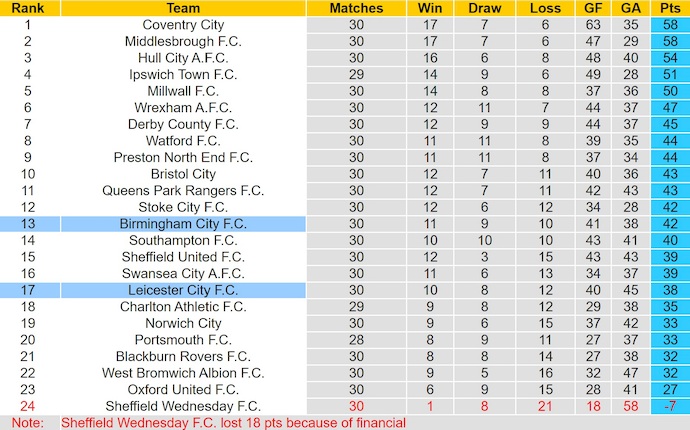Click Coventry City's 58 points cell
Image resolution: width=690 pixels, height=430 pixels.
670,24
